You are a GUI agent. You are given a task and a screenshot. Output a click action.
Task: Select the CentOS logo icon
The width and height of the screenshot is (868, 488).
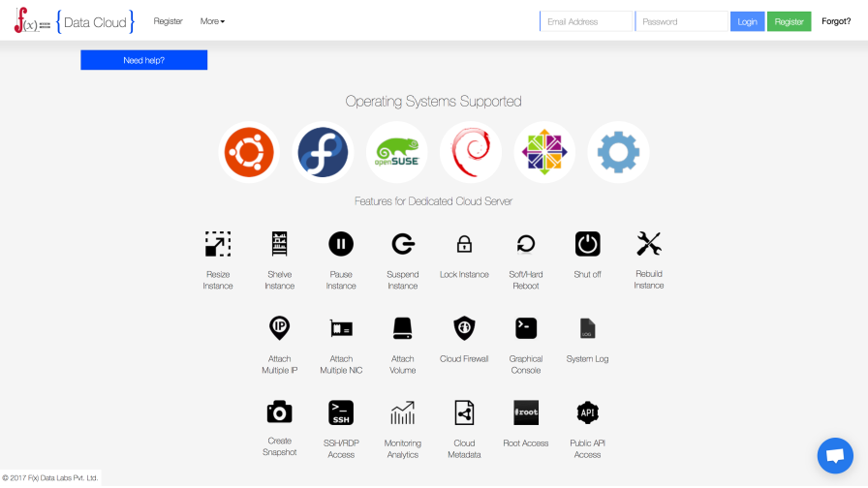coord(544,152)
